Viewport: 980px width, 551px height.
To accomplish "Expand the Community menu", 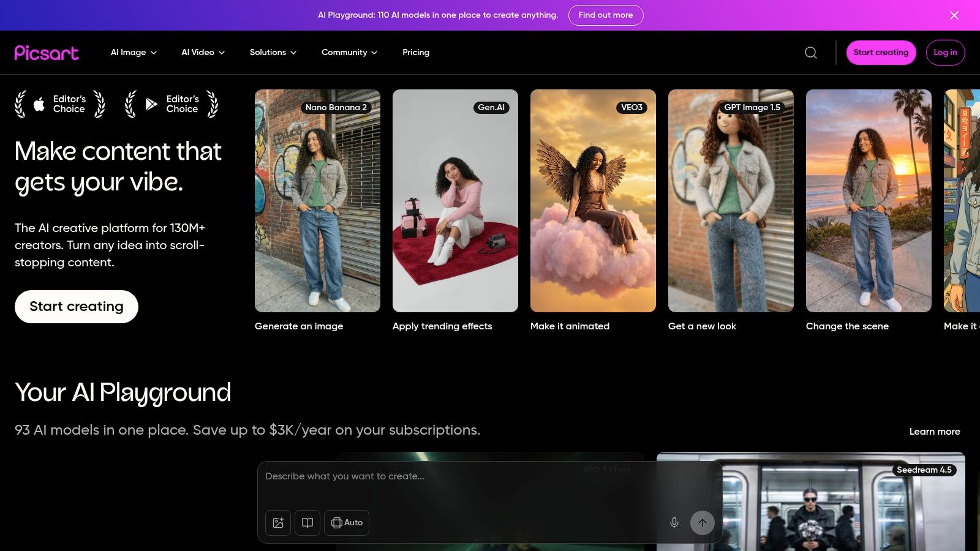I will click(x=350, y=53).
